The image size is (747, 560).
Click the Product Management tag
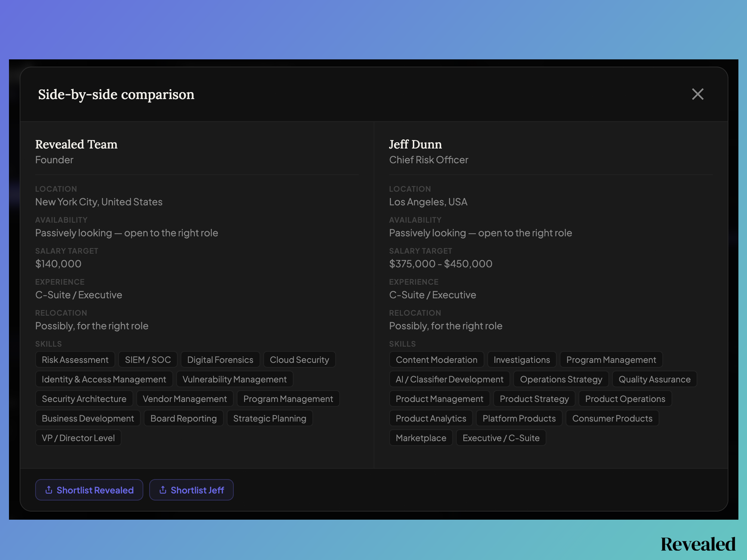tap(440, 399)
